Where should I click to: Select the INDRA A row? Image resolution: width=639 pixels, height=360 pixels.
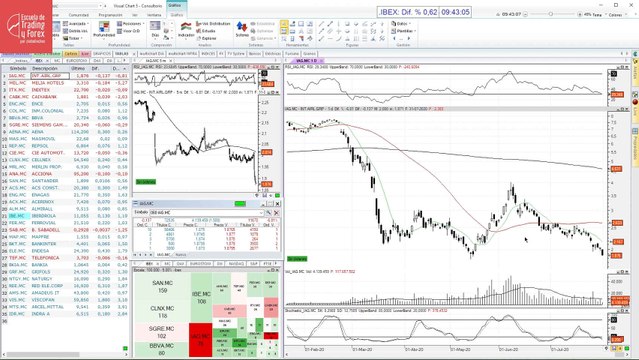coord(65,314)
